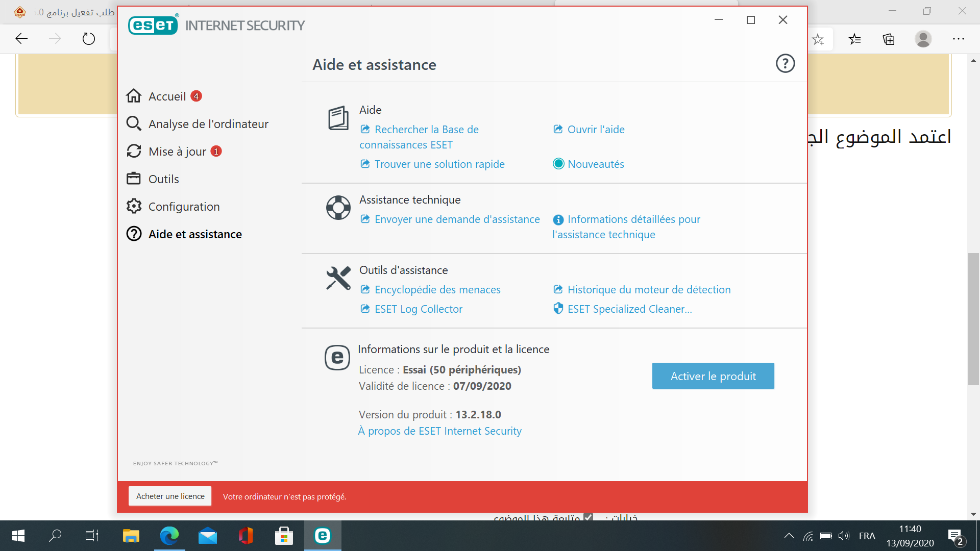Click the red badge 1 next to Mise à jour
Screen dimensions: 980x551
click(x=216, y=151)
